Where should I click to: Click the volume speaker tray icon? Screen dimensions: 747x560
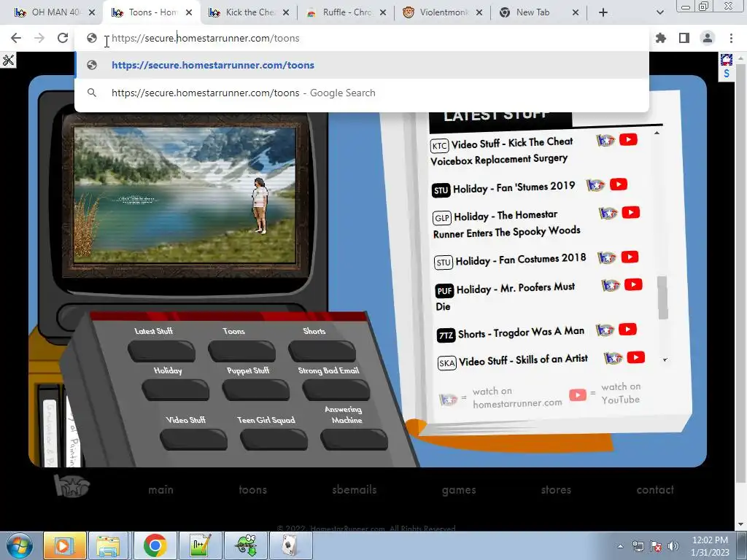pyautogui.click(x=673, y=546)
